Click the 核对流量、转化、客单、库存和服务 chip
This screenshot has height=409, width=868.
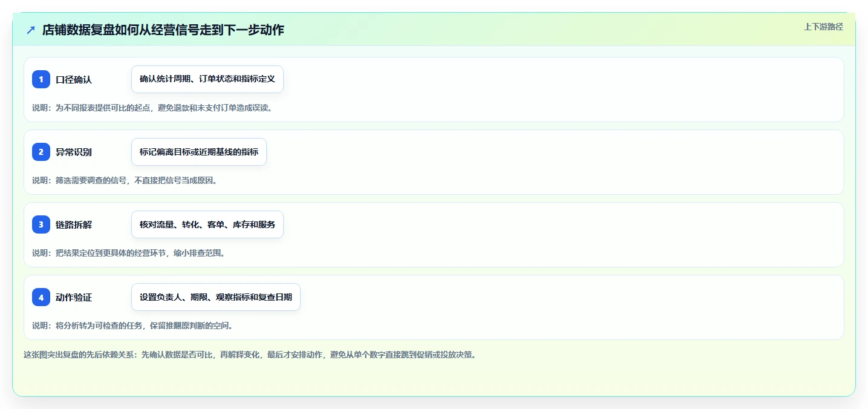(207, 224)
